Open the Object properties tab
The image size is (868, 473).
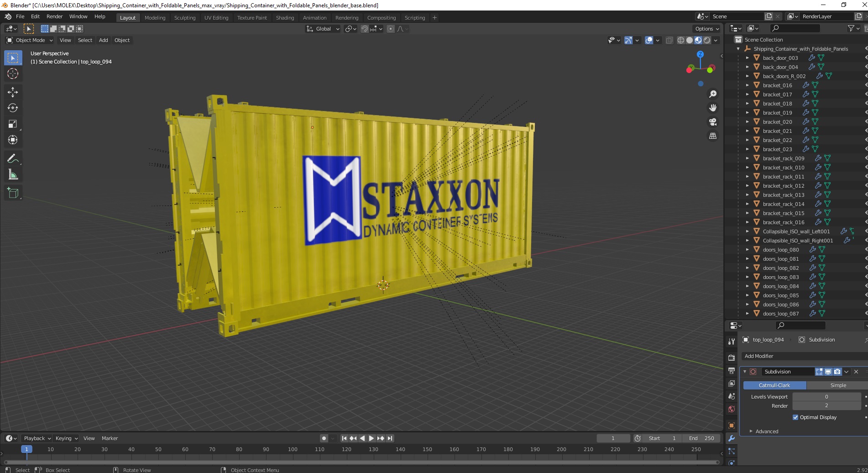(732, 426)
